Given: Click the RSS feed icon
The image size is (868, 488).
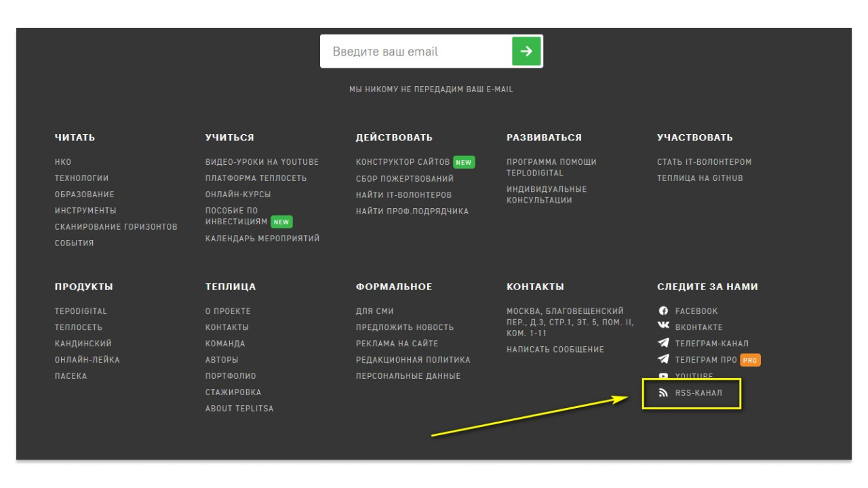Looking at the screenshot, I should (x=663, y=393).
